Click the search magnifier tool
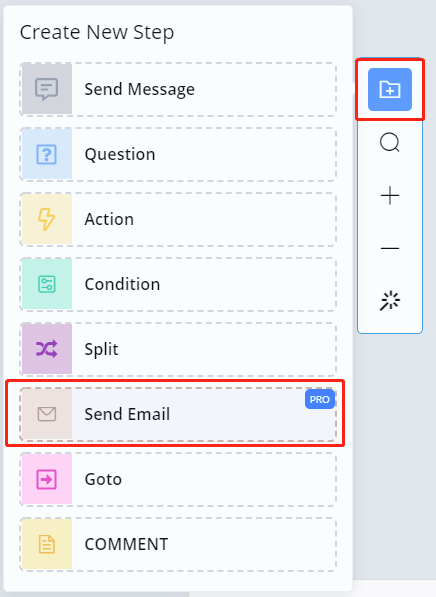Screen dimensions: 436x597 tap(390, 143)
